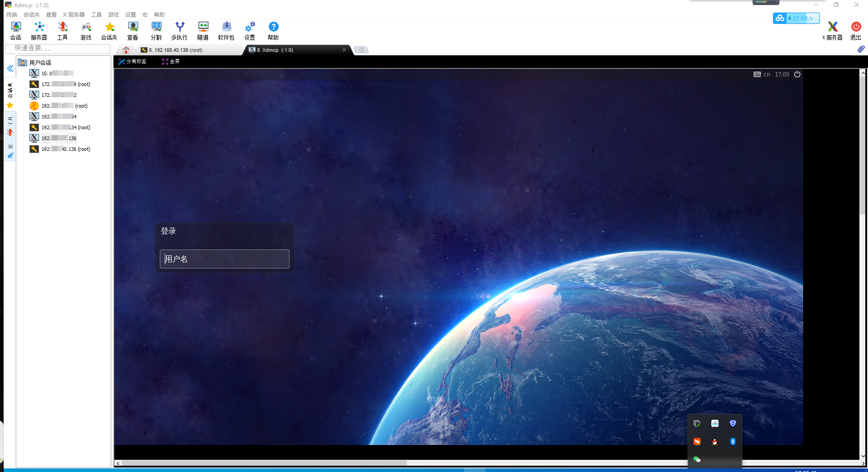Open the 会话夹 menu in menu bar
868x472 pixels.
(x=32, y=14)
